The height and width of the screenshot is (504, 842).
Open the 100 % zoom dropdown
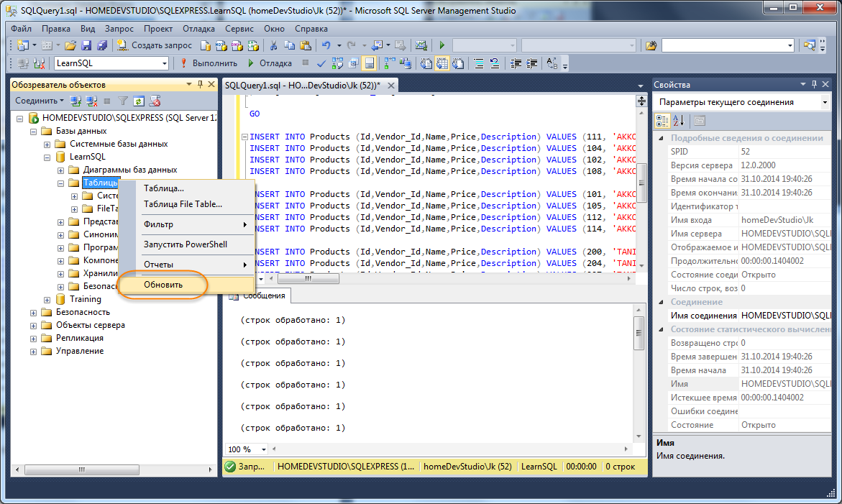click(x=264, y=449)
